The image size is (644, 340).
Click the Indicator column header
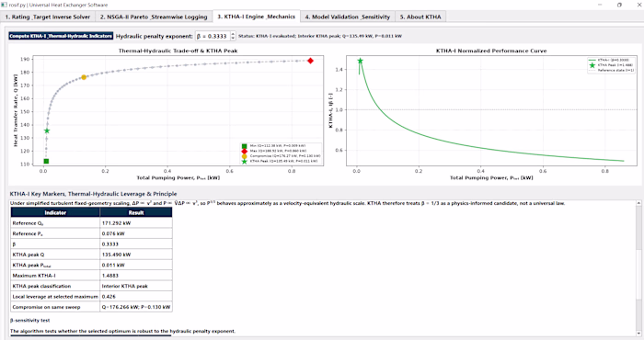click(55, 212)
